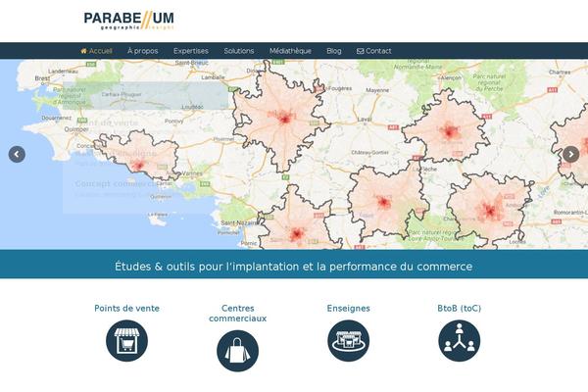588x392 pixels.
Task: Show the next carousel slide
Action: click(570, 154)
